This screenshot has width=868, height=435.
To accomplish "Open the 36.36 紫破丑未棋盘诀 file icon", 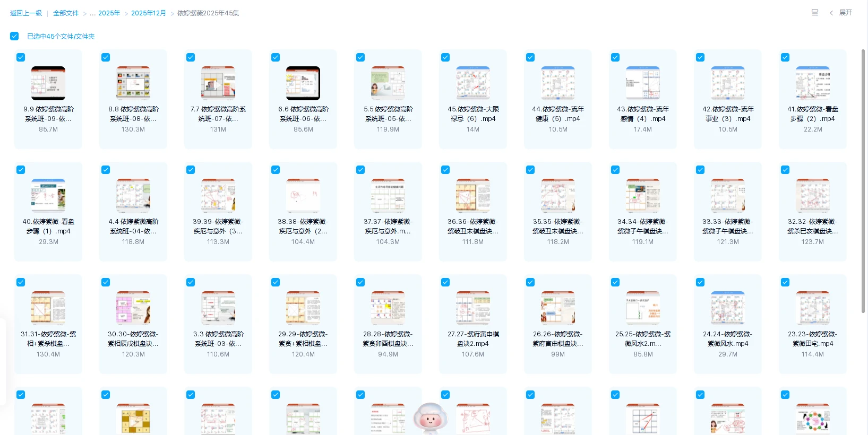I will coord(473,196).
